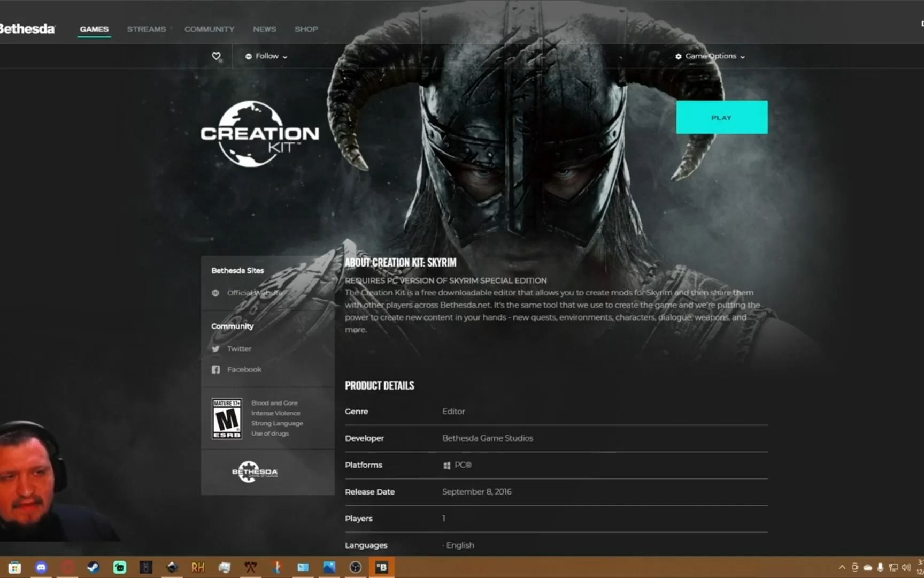Click the Creation Kit logo

click(x=260, y=134)
